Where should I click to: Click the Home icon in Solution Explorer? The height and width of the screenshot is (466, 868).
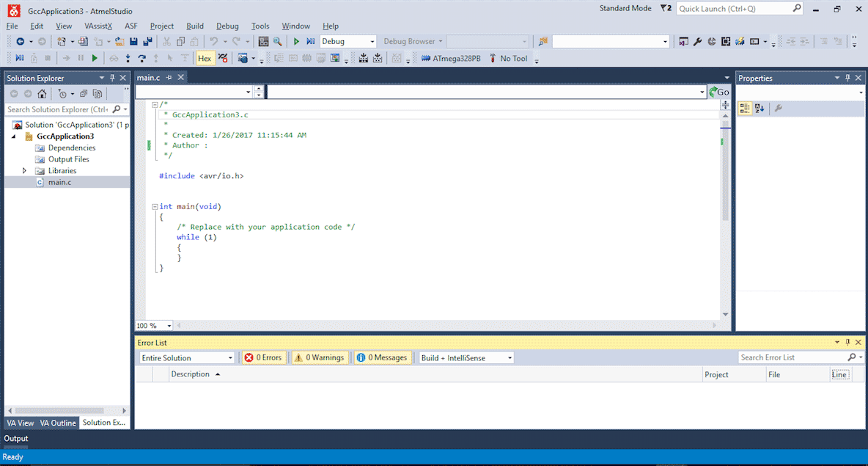[x=42, y=94]
